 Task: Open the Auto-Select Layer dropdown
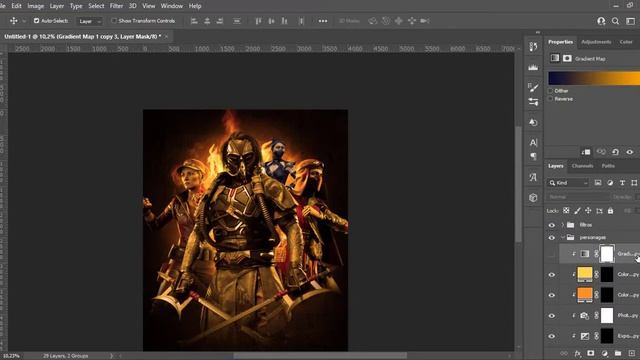click(x=90, y=21)
